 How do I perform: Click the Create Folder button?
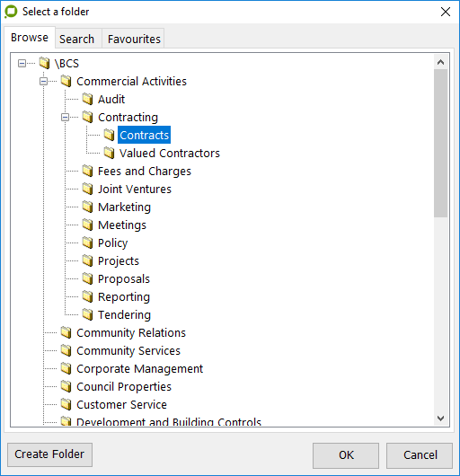(49, 454)
